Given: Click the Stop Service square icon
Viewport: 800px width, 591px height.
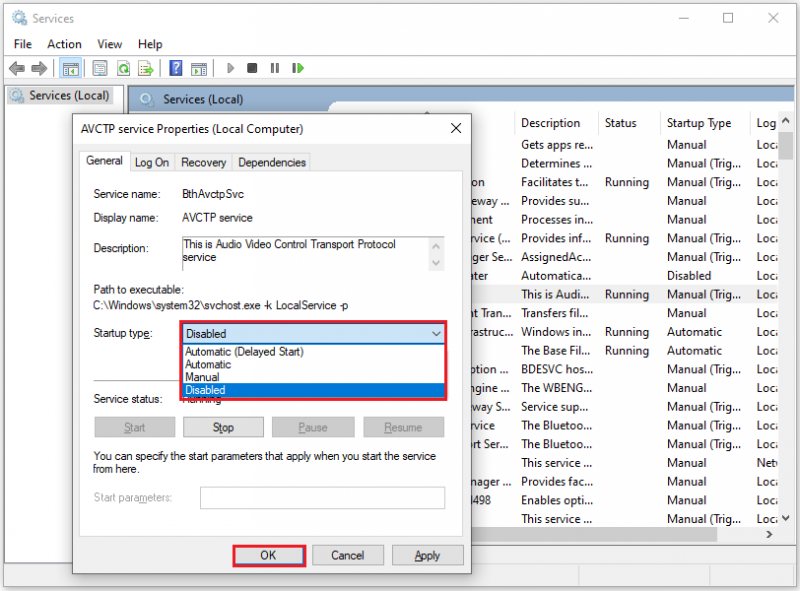Looking at the screenshot, I should [x=252, y=68].
